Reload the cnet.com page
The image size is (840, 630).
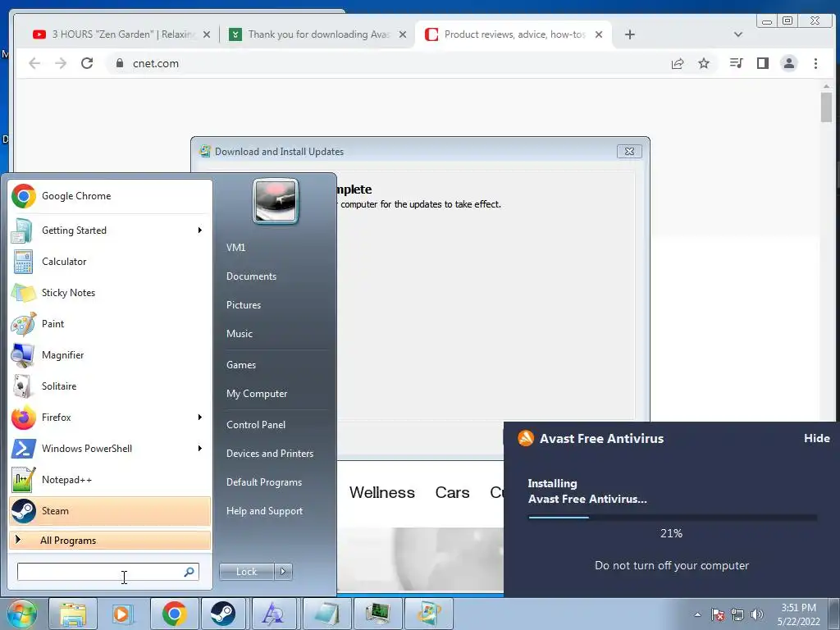tap(87, 63)
